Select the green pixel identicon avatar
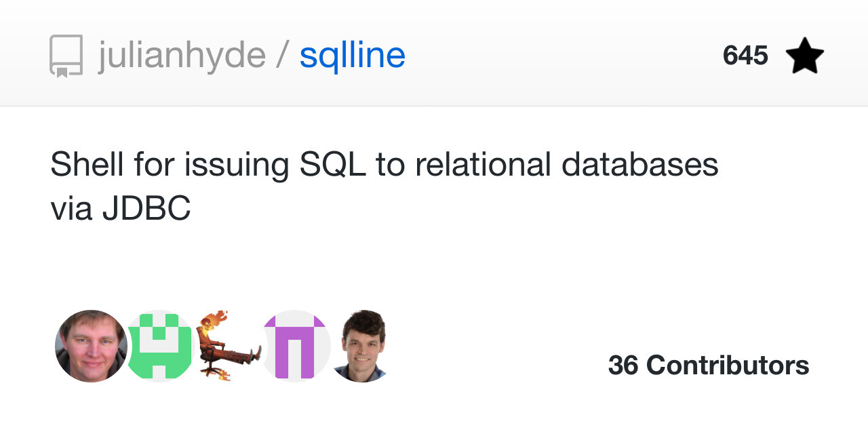The height and width of the screenshot is (434, 868). point(159,346)
